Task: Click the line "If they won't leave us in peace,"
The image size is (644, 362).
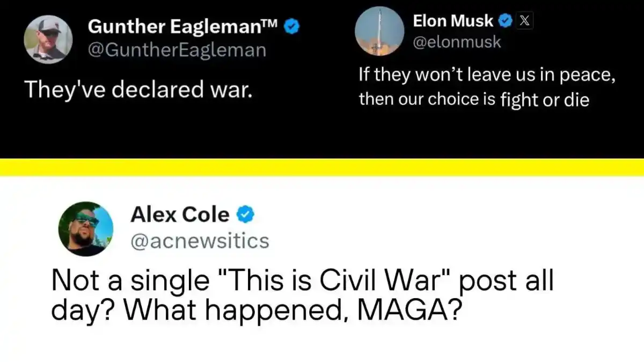Action: (x=486, y=76)
